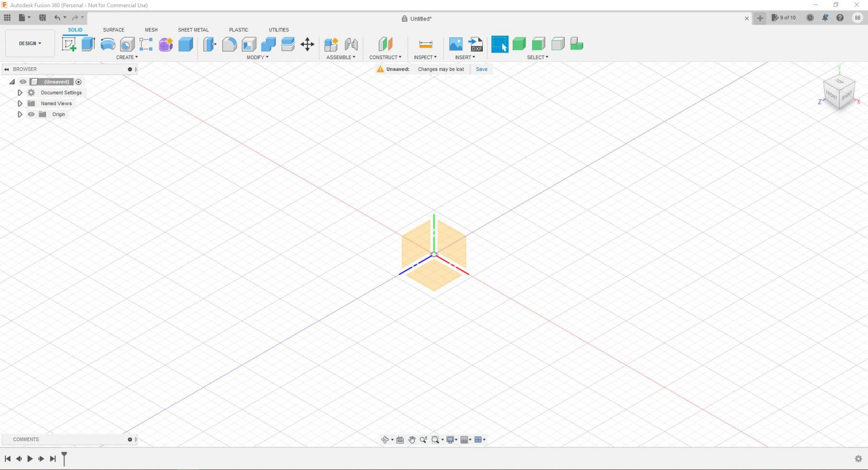Open the INSPECT dropdown menu
Screen dimensions: 868x470
coord(425,57)
